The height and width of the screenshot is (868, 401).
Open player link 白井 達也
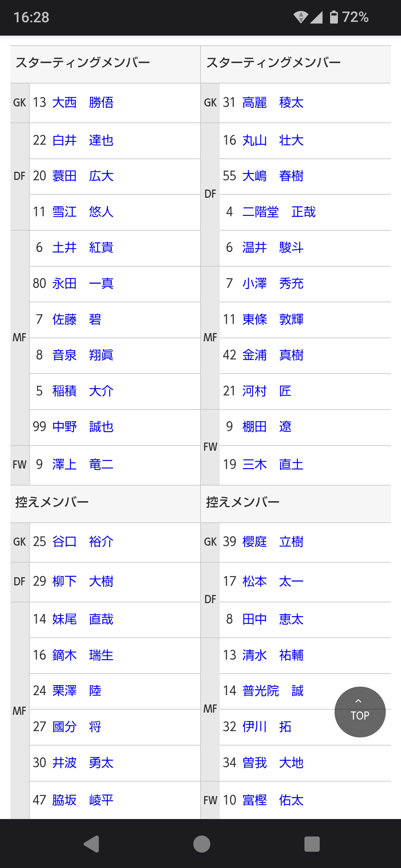click(x=83, y=140)
